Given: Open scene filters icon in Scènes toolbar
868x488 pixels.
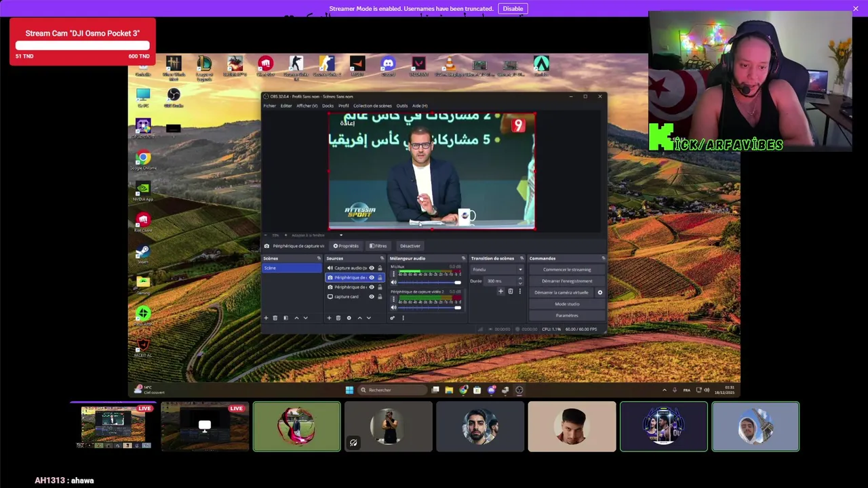Looking at the screenshot, I should [x=285, y=318].
